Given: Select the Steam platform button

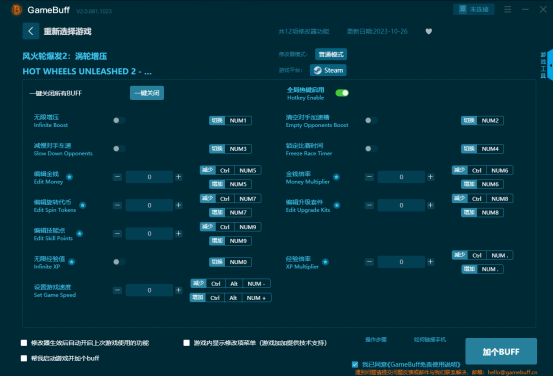Looking at the screenshot, I should (x=328, y=70).
